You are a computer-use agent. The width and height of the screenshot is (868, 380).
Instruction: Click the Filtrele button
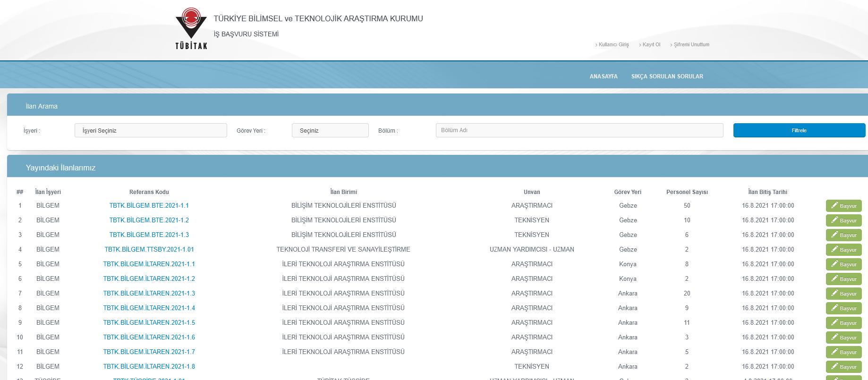[799, 130]
